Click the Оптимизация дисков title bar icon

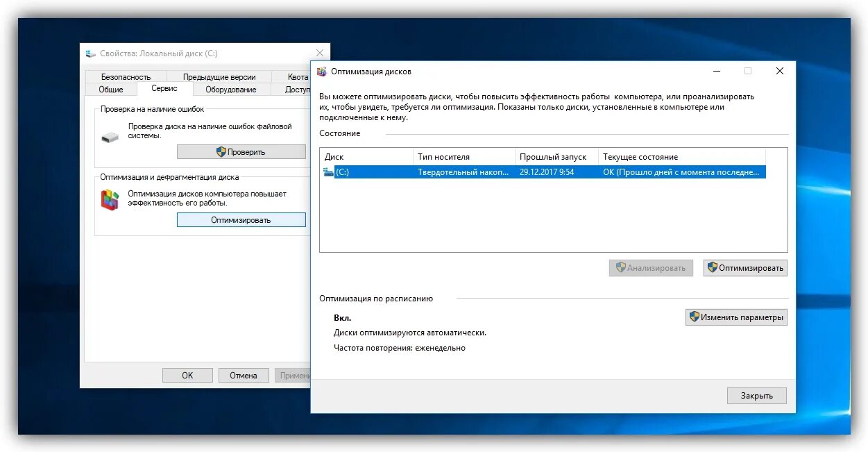[323, 72]
